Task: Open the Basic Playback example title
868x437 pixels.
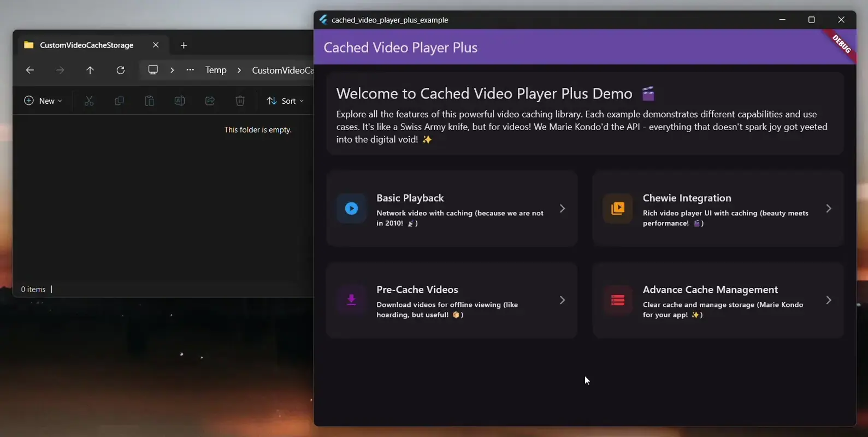Action: pos(410,198)
